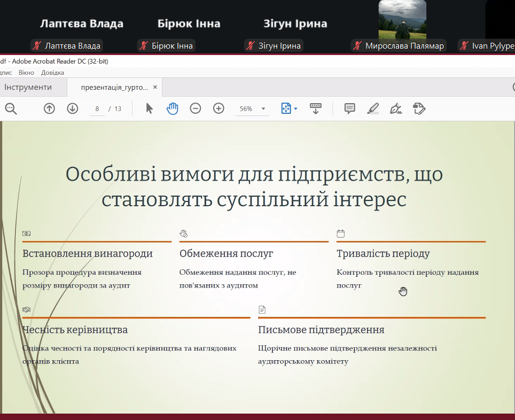Activate the Hand pan tool
Image resolution: width=515 pixels, height=420 pixels.
pyautogui.click(x=172, y=108)
